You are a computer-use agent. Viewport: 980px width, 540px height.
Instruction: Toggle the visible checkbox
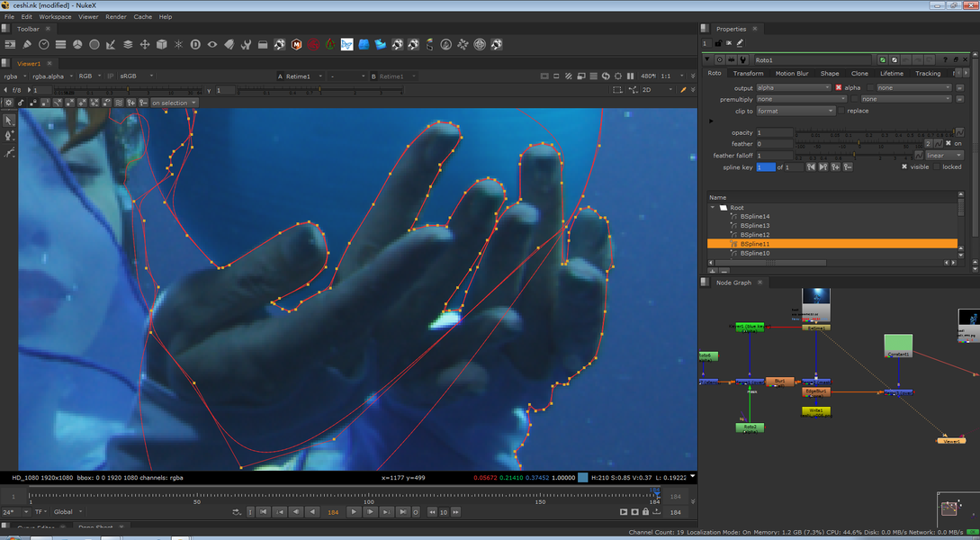click(904, 166)
